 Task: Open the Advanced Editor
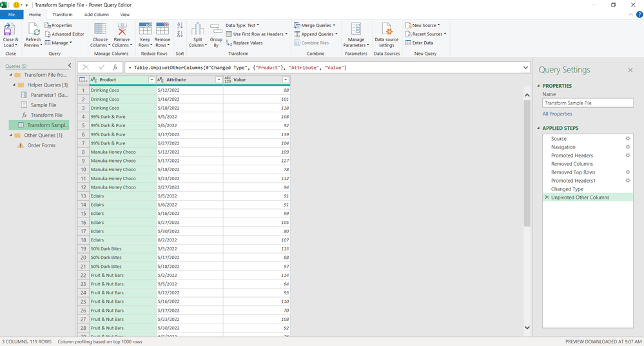point(64,34)
